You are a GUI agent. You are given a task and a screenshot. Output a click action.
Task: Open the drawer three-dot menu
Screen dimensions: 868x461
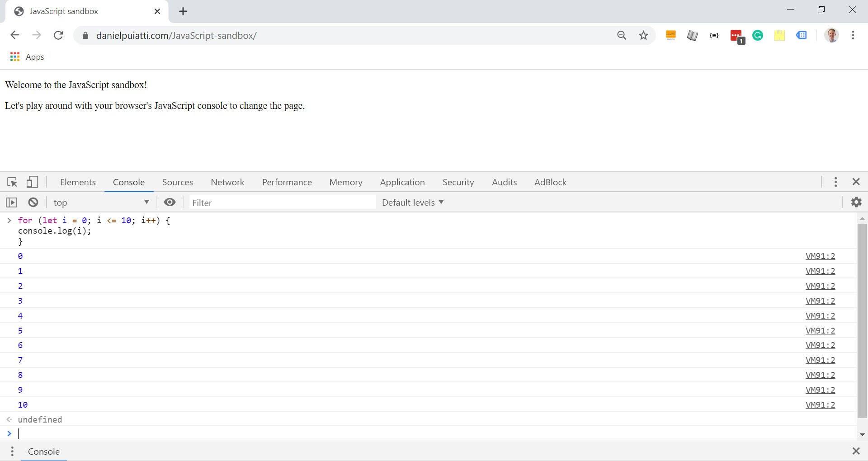[x=12, y=451]
